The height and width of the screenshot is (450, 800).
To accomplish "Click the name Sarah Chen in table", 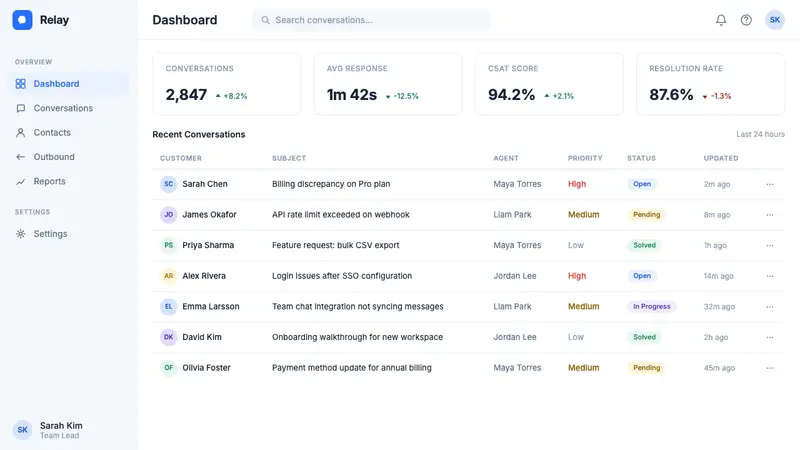I will (x=205, y=184).
